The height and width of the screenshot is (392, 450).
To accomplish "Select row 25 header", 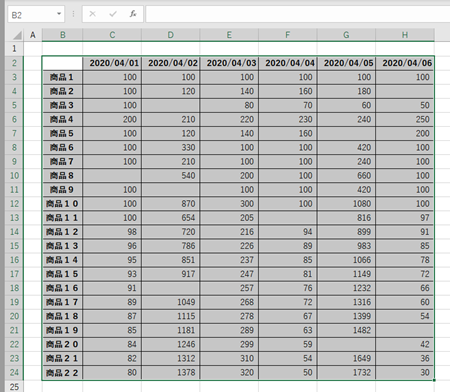I will (x=14, y=387).
